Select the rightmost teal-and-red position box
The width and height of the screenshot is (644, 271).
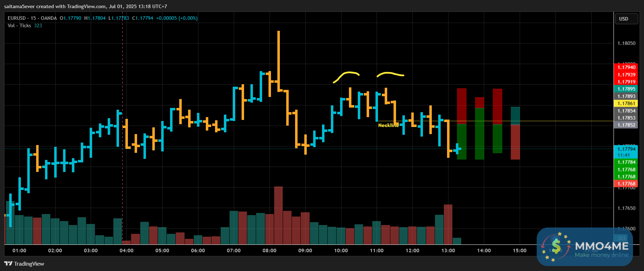[x=515, y=133]
